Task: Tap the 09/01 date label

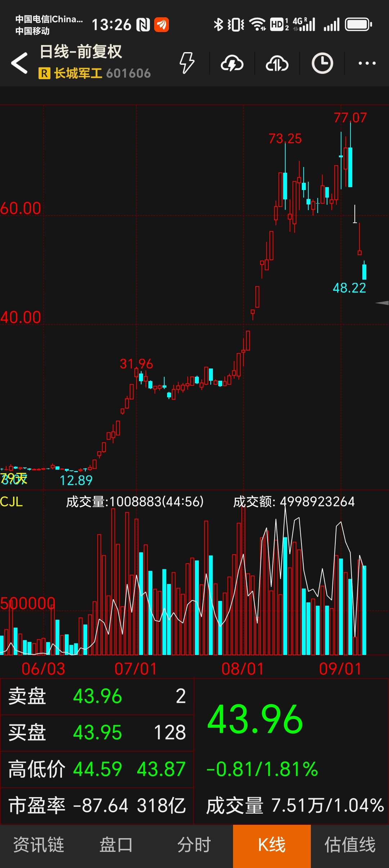Action: click(x=340, y=669)
